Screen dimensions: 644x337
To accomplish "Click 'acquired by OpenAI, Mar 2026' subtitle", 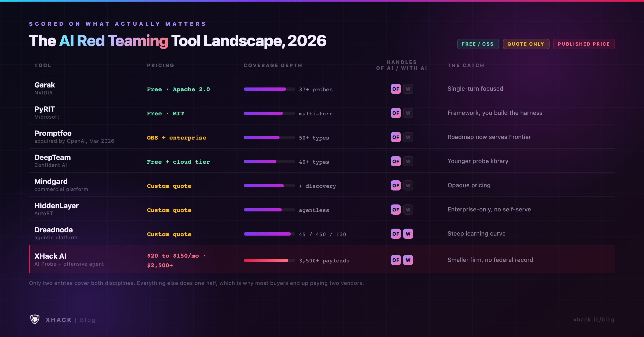I will click(74, 141).
